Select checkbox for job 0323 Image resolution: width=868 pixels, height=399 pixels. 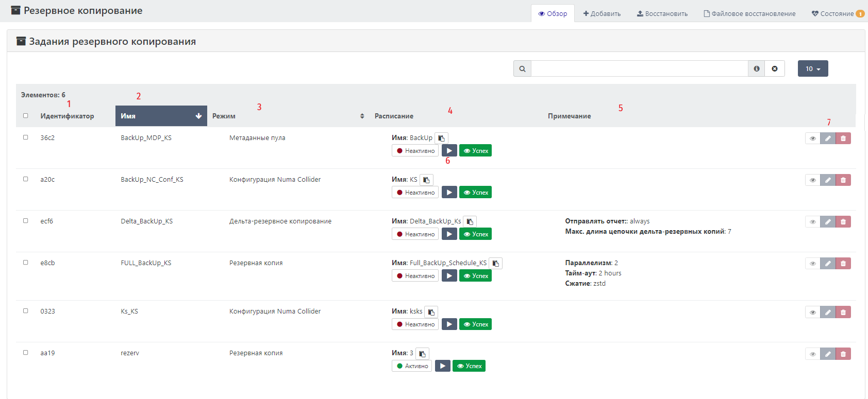25,310
